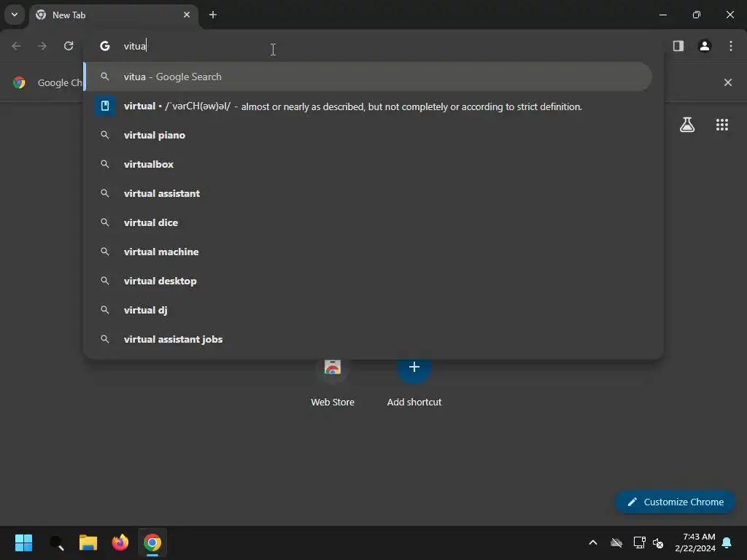Select the 'virtual assistant jobs' suggestion
The image size is (747, 560).
[368, 339]
